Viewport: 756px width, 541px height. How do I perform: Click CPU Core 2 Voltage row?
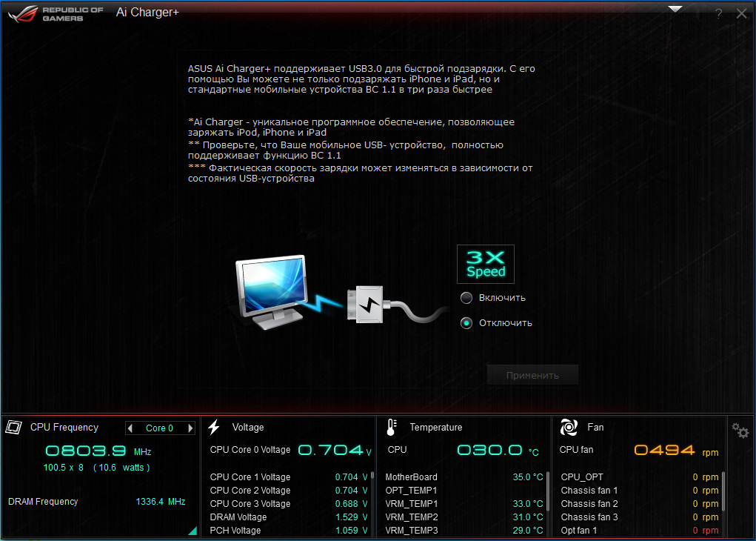point(289,491)
